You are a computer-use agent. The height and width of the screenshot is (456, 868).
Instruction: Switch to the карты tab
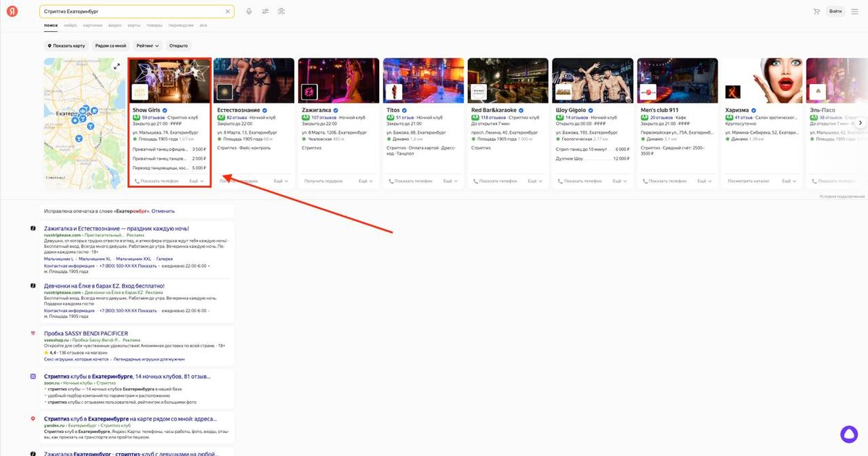134,25
